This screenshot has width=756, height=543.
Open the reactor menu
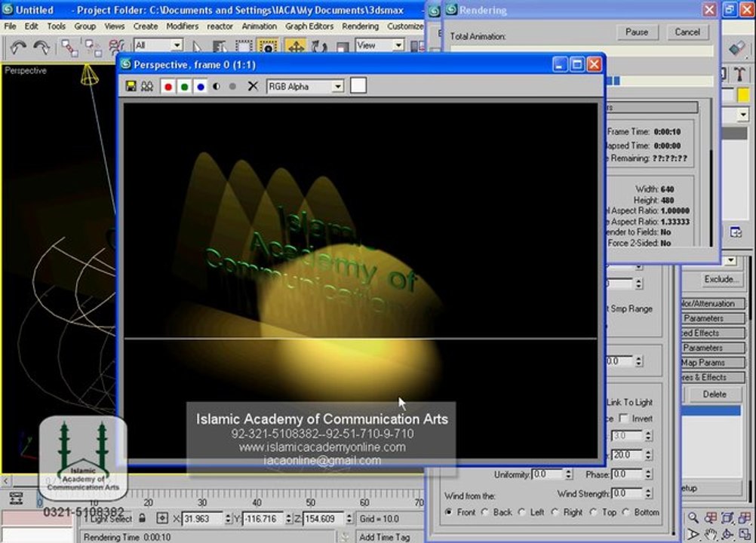pyautogui.click(x=220, y=26)
